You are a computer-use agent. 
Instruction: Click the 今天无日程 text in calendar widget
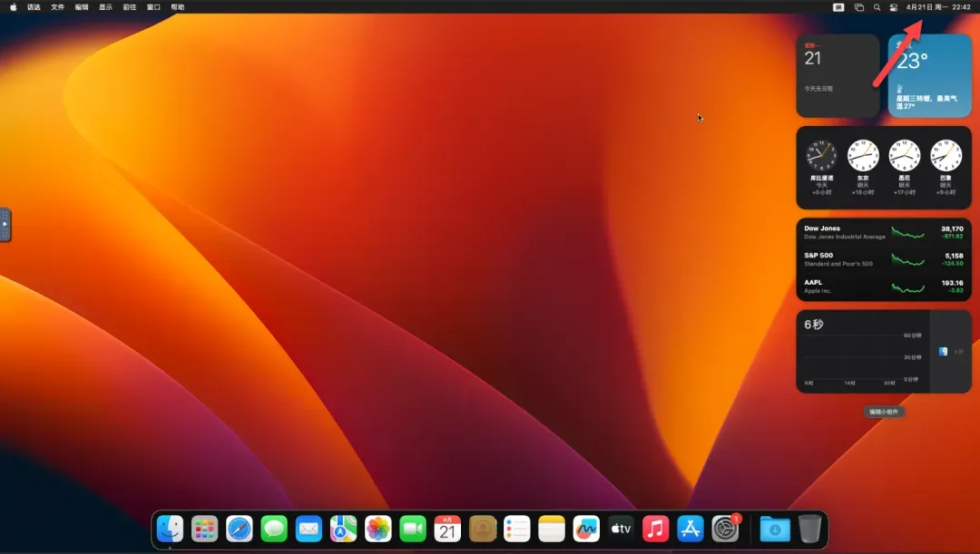[x=818, y=89]
